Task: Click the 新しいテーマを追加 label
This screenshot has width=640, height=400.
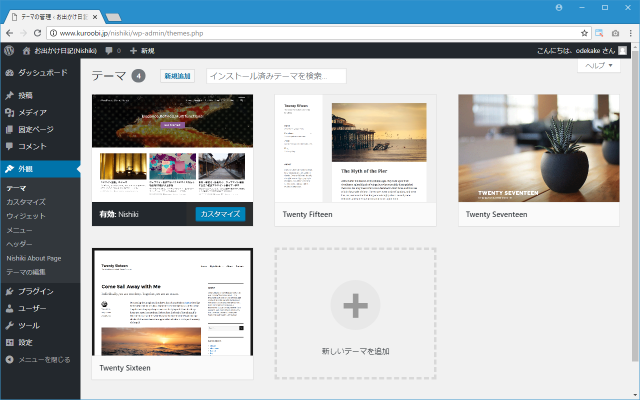Action: click(x=355, y=351)
